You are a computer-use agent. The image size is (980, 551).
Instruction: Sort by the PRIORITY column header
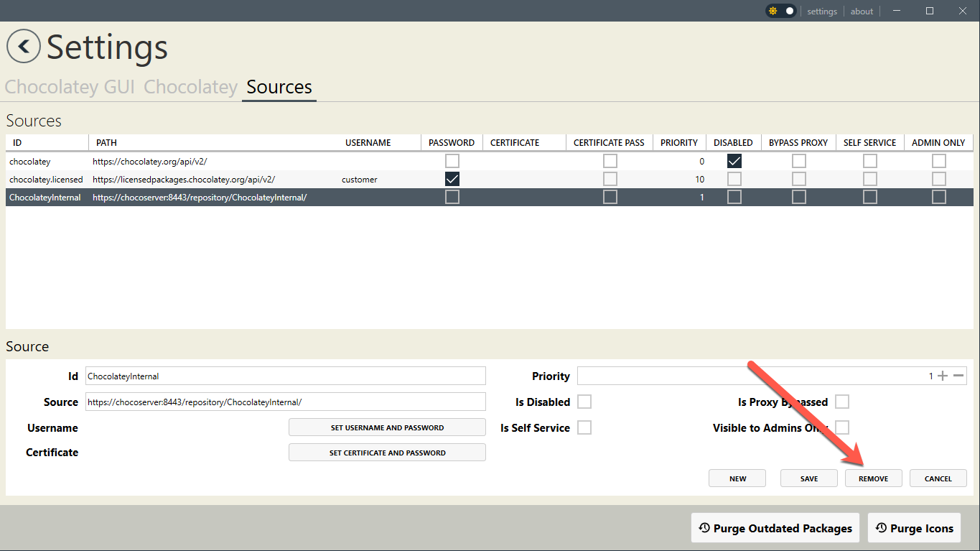coord(679,142)
